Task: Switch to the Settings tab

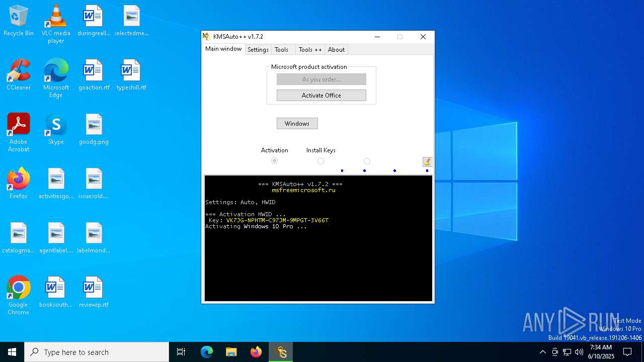Action: [x=258, y=50]
